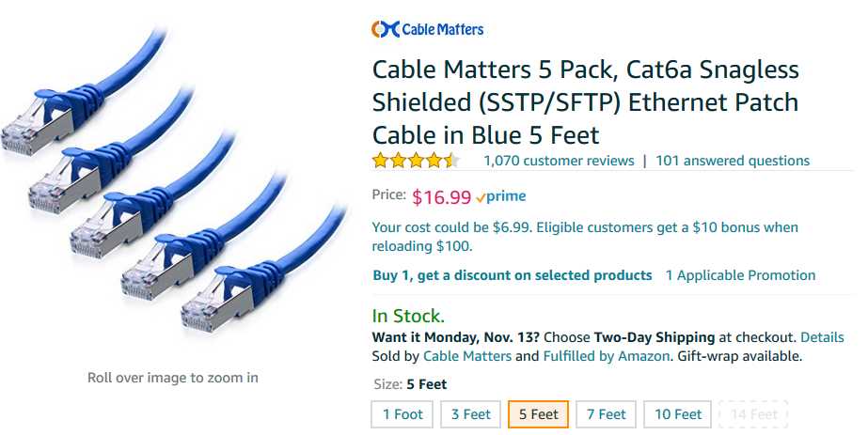Open the 101 answered questions link
Viewport: 868px width, 435px height.
tap(733, 161)
